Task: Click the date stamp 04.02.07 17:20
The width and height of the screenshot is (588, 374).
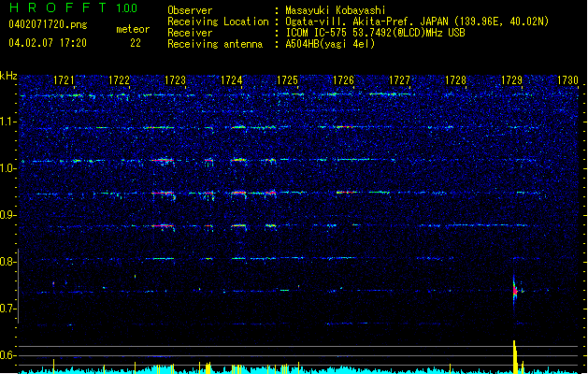Action: (x=48, y=43)
